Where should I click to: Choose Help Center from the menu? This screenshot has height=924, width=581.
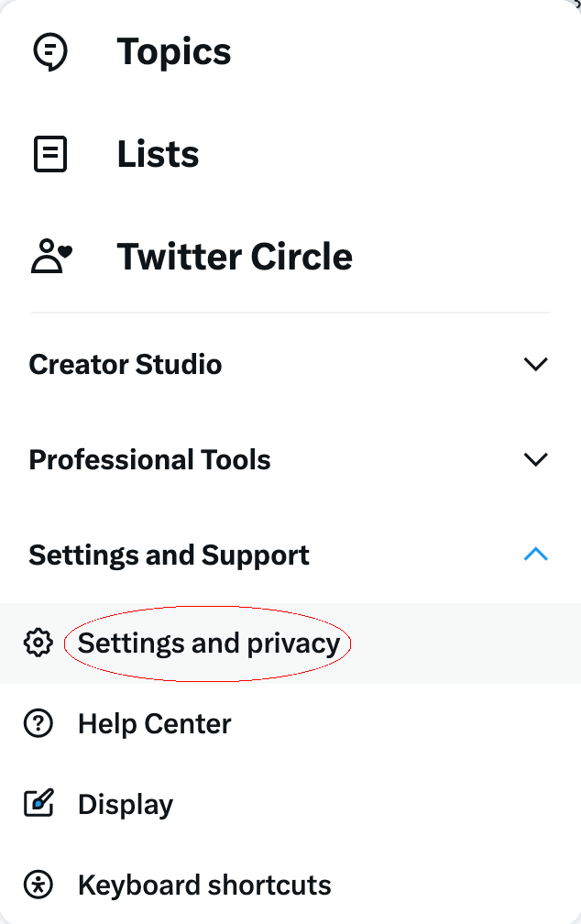[x=154, y=723]
